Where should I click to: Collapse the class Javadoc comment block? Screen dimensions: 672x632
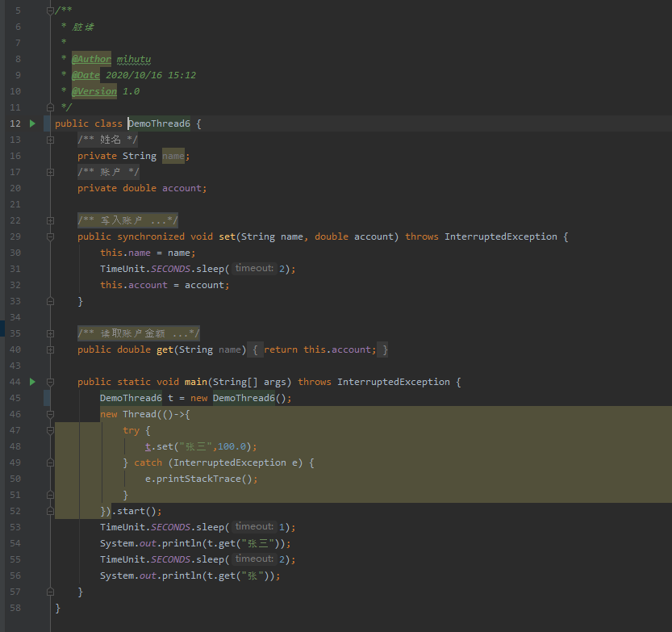click(x=50, y=10)
